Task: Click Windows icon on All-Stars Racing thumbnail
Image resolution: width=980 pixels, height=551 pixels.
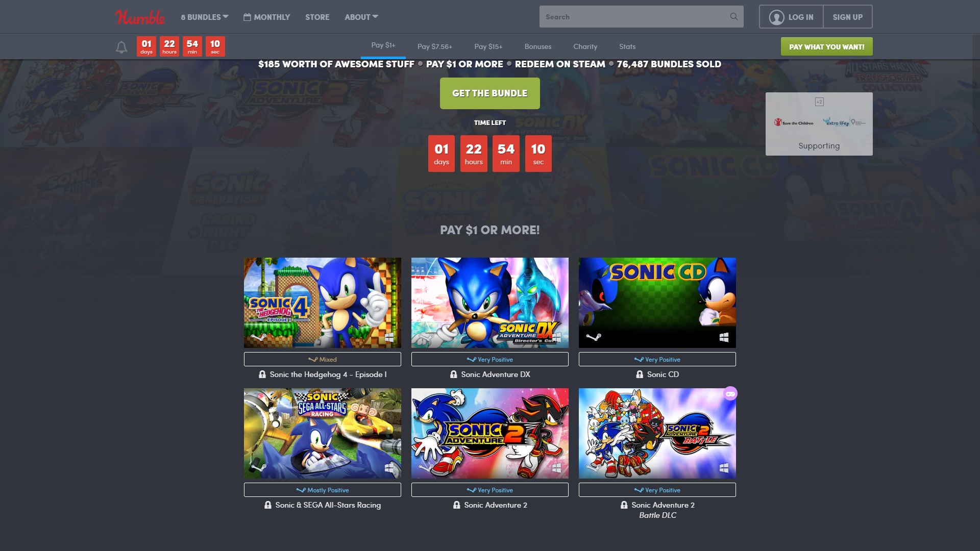Action: tap(389, 468)
